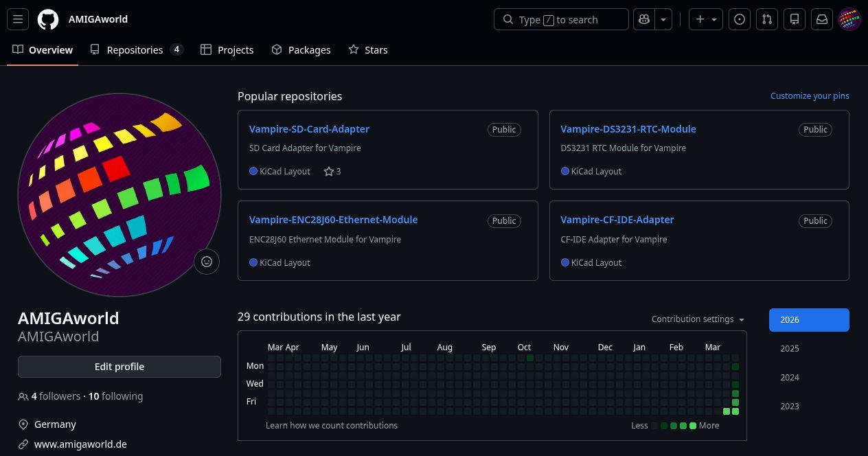The width and height of the screenshot is (868, 456).
Task: Open the notifications inbox icon
Action: pos(821,20)
